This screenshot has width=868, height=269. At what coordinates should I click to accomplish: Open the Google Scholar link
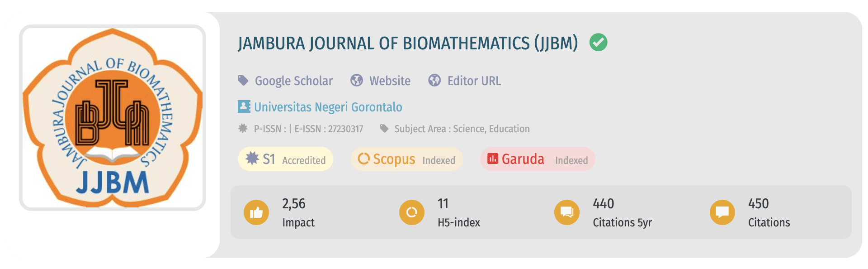294,81
